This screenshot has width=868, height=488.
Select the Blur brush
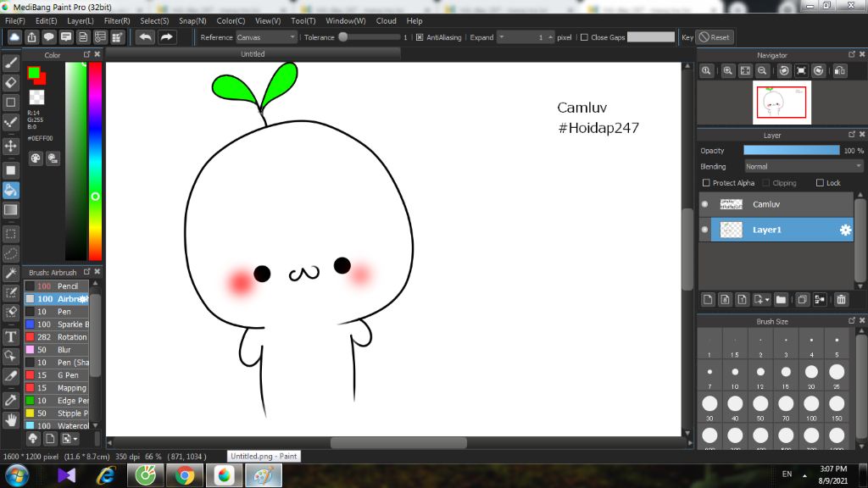pyautogui.click(x=57, y=350)
